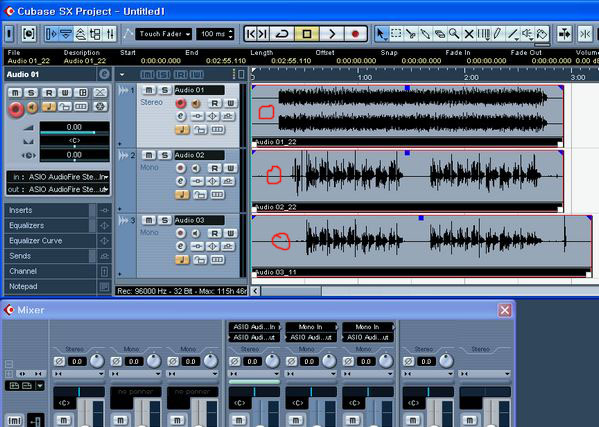Select the Scrub speaker tool
The width and height of the screenshot is (599, 427).
[x=528, y=34]
